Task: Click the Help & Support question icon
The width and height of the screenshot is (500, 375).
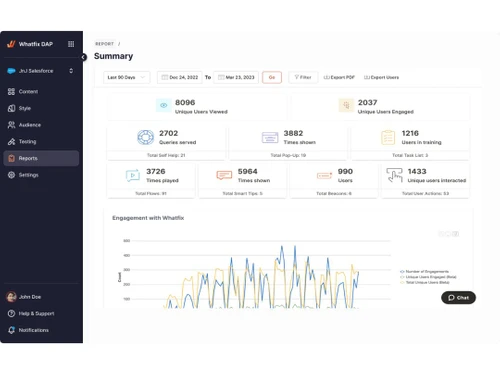Action: [x=11, y=313]
